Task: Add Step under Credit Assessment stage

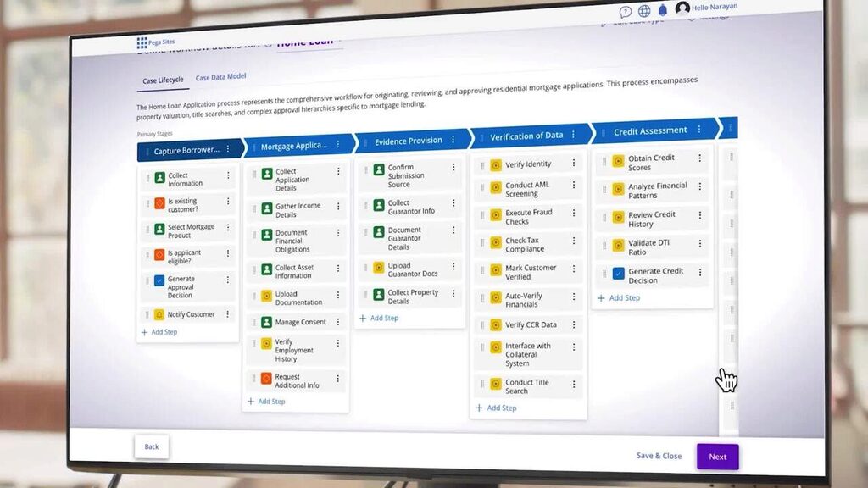Action: tap(619, 297)
